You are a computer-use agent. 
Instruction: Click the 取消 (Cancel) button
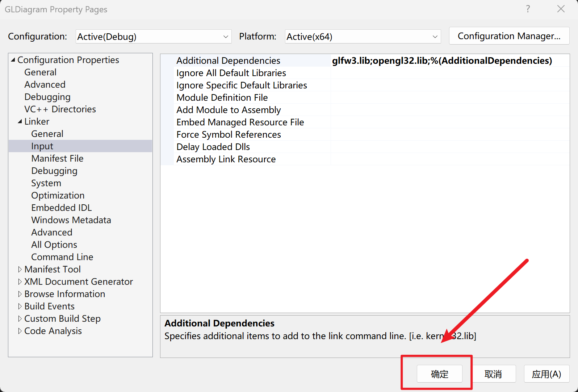[x=493, y=374]
